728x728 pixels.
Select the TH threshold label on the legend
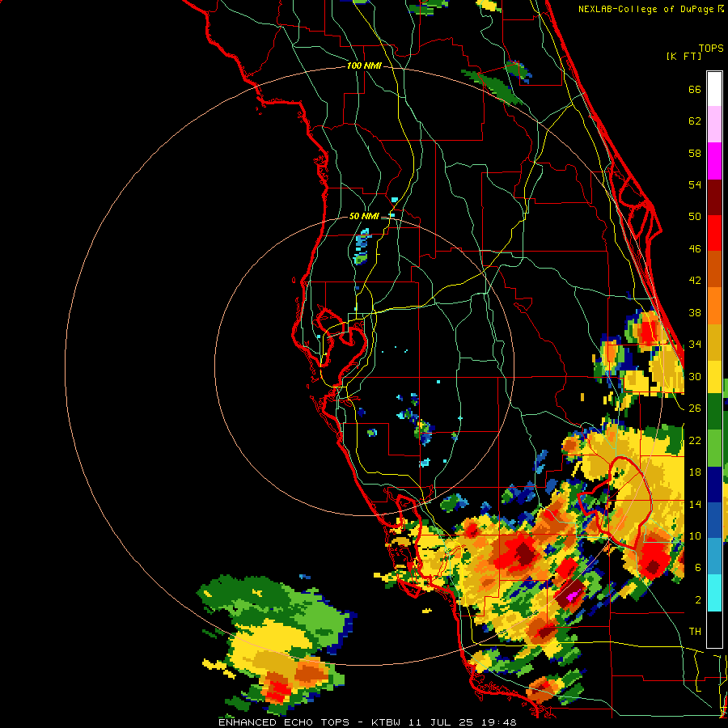695,632
